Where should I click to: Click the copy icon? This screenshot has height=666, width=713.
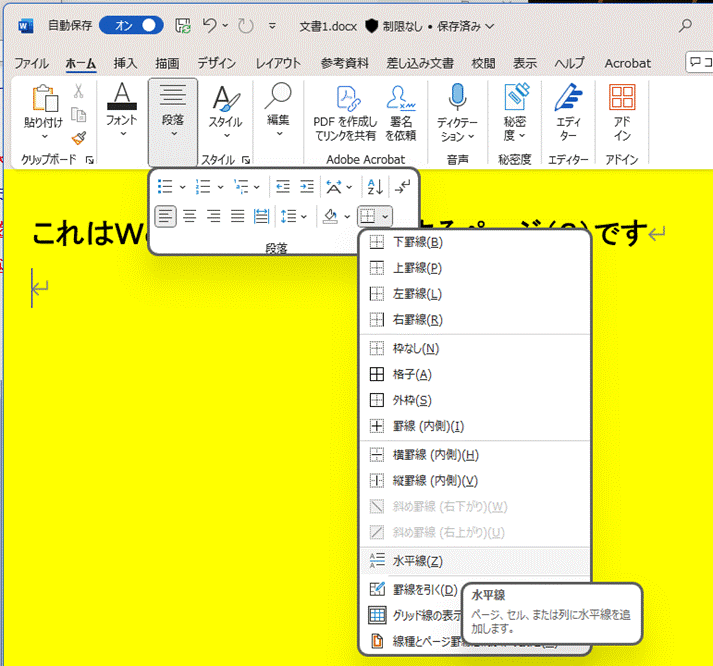tap(79, 115)
